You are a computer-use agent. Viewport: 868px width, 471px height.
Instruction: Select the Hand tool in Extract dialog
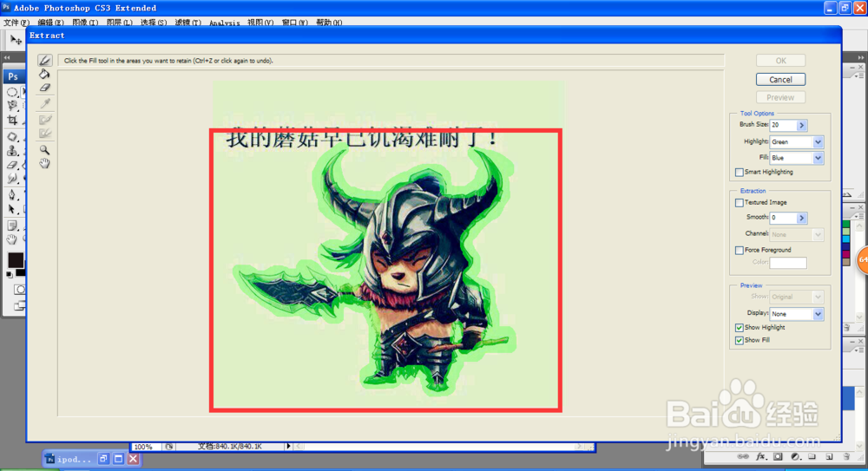pos(44,163)
